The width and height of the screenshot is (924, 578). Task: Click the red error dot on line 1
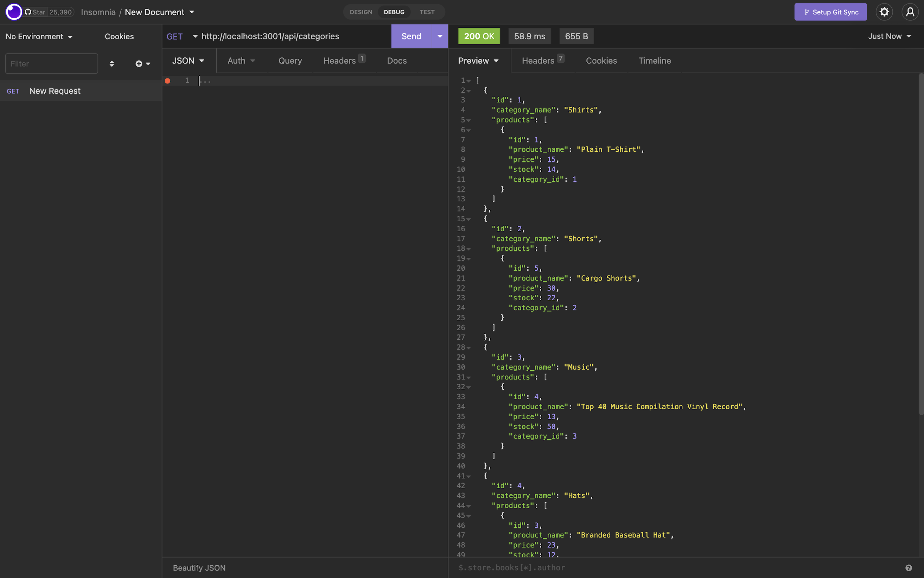point(167,81)
